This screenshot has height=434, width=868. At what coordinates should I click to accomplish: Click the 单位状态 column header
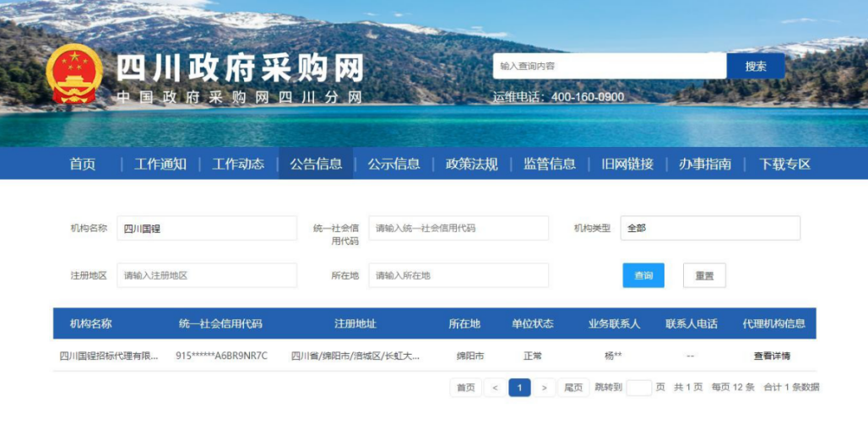(533, 324)
